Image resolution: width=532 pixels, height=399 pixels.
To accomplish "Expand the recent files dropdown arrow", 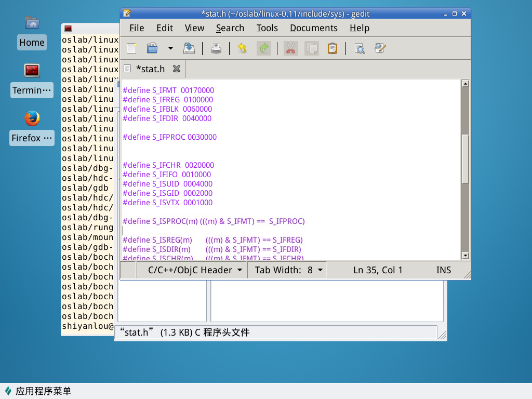I will [170, 48].
